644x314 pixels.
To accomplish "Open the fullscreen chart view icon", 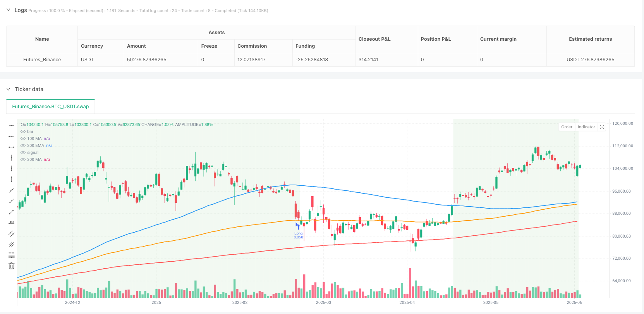I will [602, 127].
